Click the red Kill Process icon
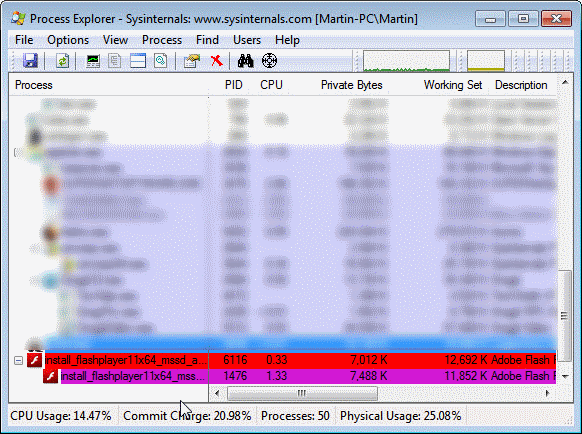The width and height of the screenshot is (582, 434). (x=217, y=61)
